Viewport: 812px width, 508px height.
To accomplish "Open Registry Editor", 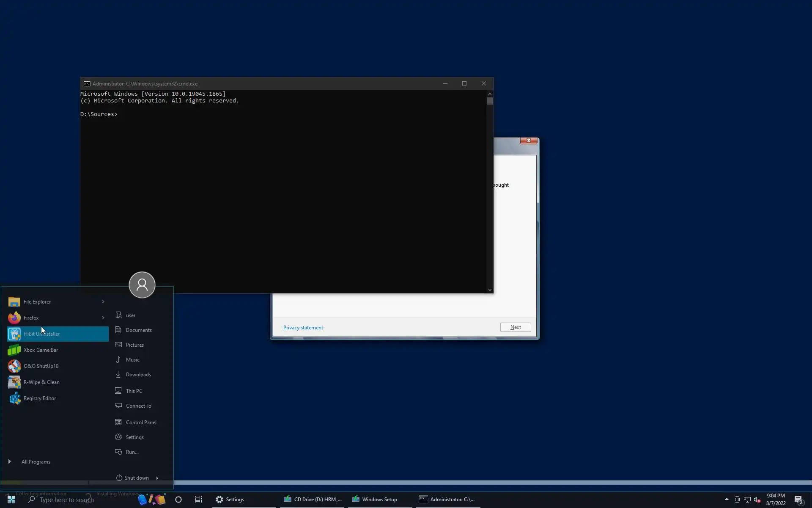I will (x=39, y=398).
